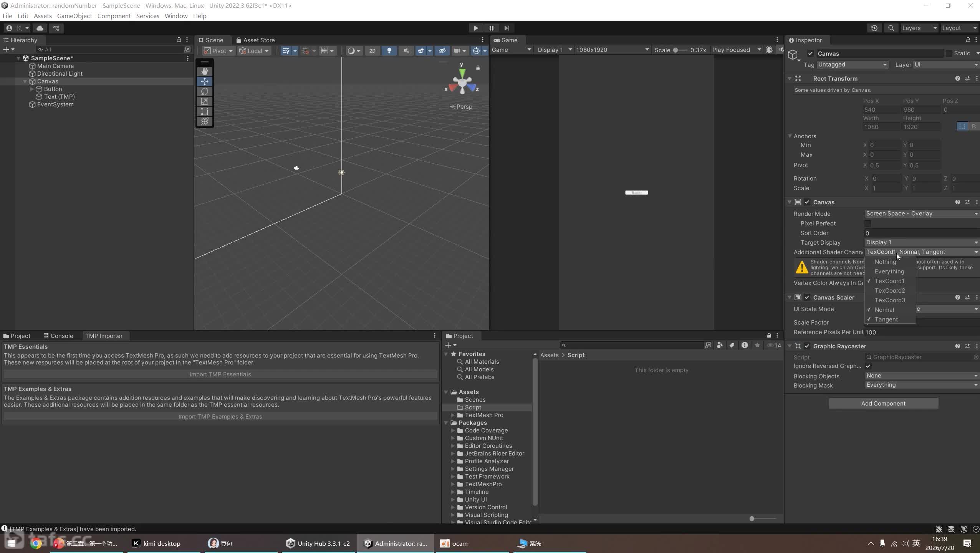Click the scene orientation gizmo
980x553 pixels.
click(x=462, y=82)
